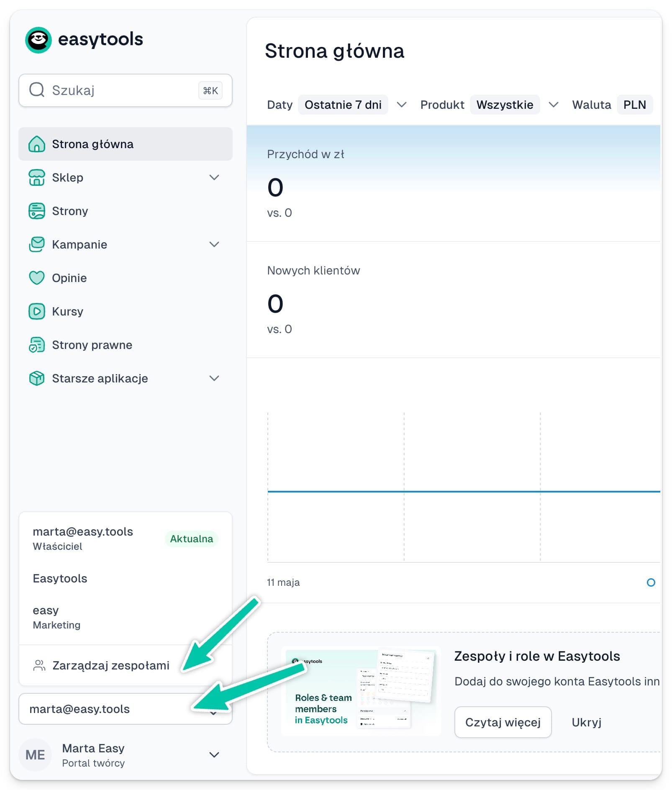Click the pages icon next to Strony
672x790 pixels.
pyautogui.click(x=37, y=211)
